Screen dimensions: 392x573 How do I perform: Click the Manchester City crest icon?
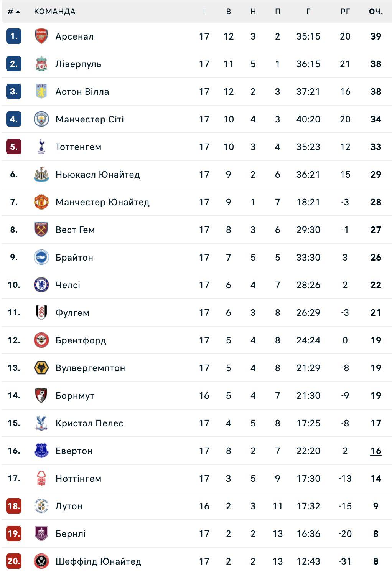[x=41, y=119]
